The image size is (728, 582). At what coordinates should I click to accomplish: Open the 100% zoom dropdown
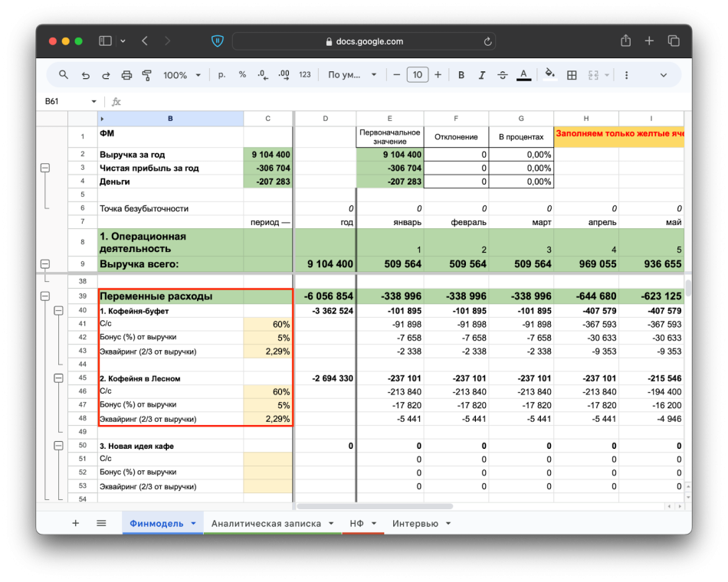click(x=182, y=75)
